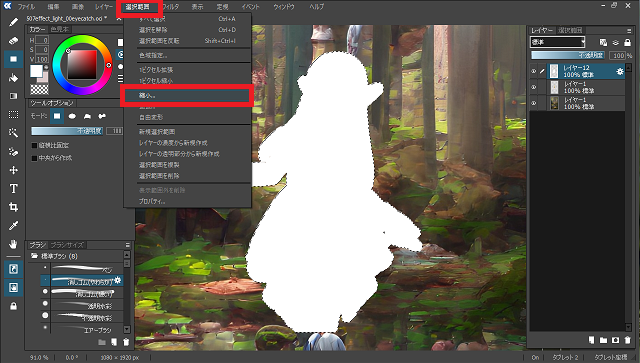Collapse the 標準ブラシ (8) folder
Image resolution: width=640 pixels, height=363 pixels.
pos(35,256)
